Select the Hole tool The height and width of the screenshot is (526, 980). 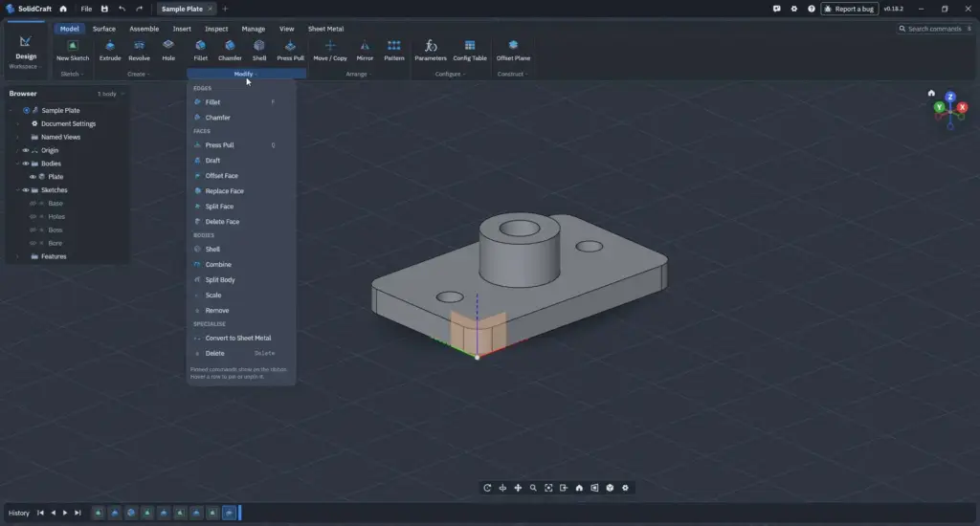[168, 50]
